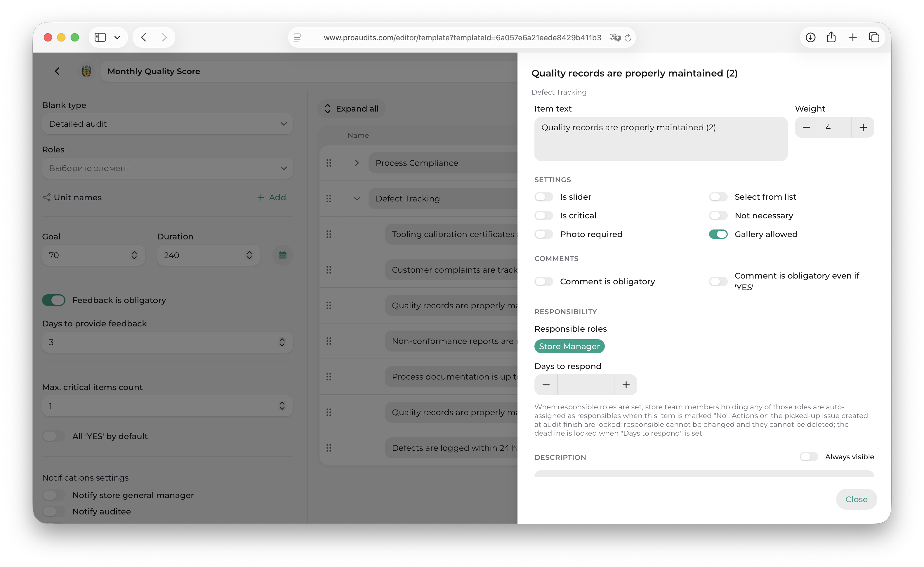Enable the Is critical switch
924x567 pixels.
(544, 216)
